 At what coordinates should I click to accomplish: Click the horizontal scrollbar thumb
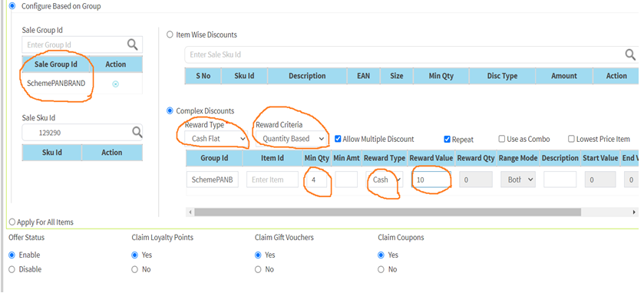point(388,212)
